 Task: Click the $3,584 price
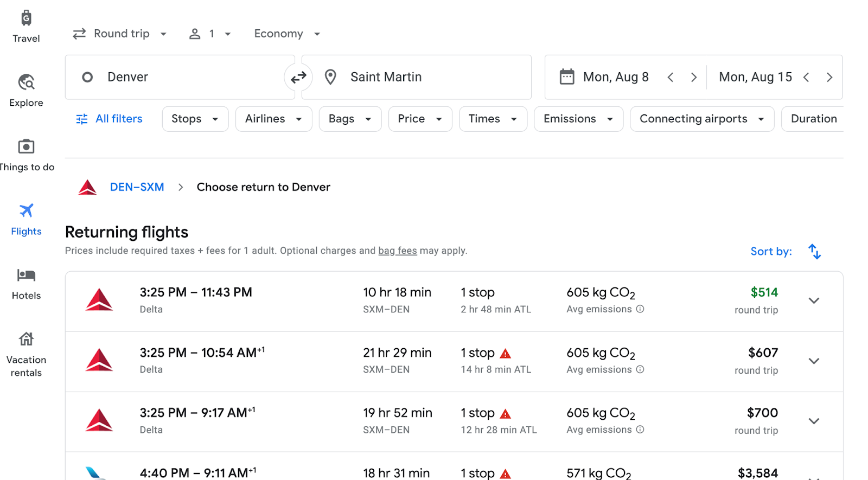758,473
